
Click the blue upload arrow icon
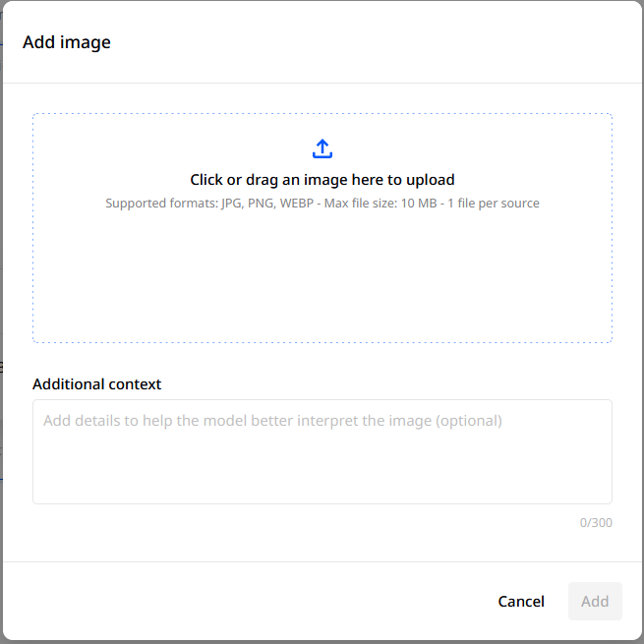[322, 149]
